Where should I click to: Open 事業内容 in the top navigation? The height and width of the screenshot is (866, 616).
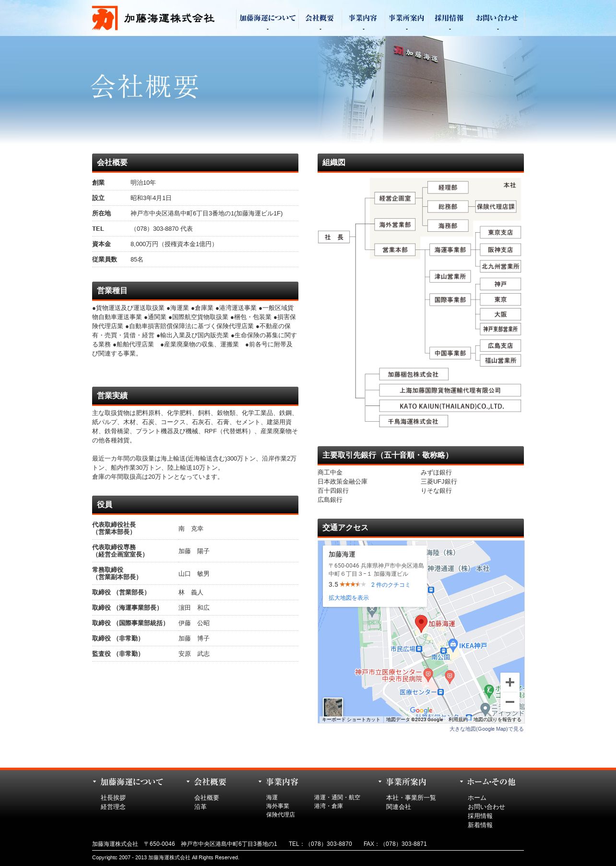coord(363,18)
